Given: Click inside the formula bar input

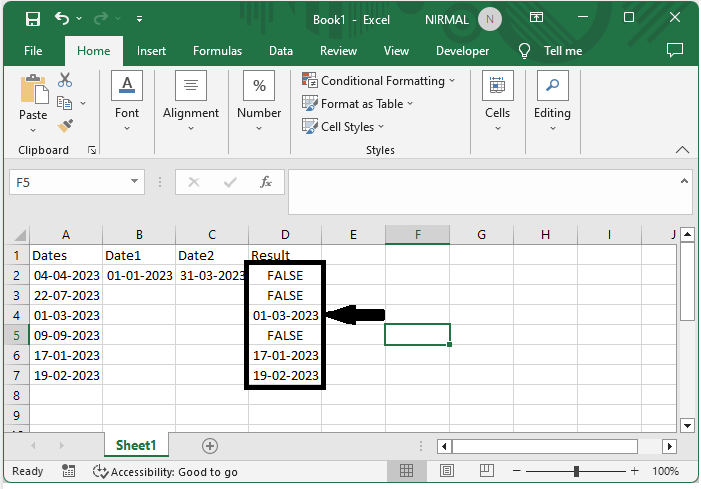Looking at the screenshot, I should [483, 192].
